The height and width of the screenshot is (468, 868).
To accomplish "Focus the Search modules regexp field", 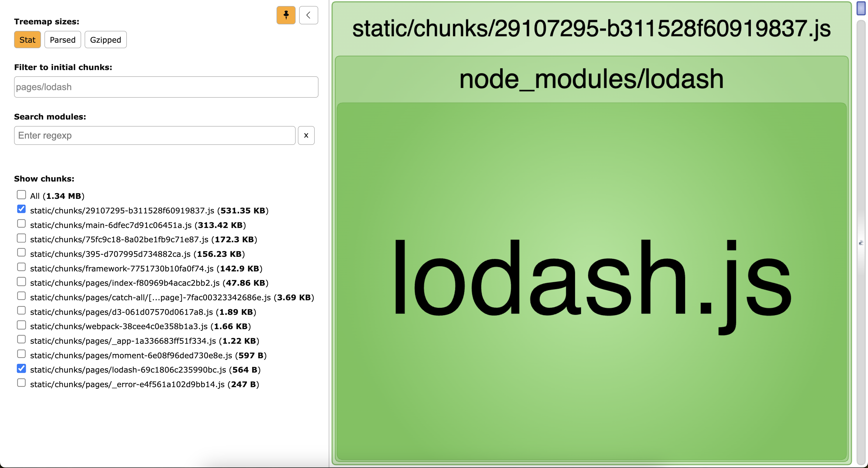I will coord(155,135).
